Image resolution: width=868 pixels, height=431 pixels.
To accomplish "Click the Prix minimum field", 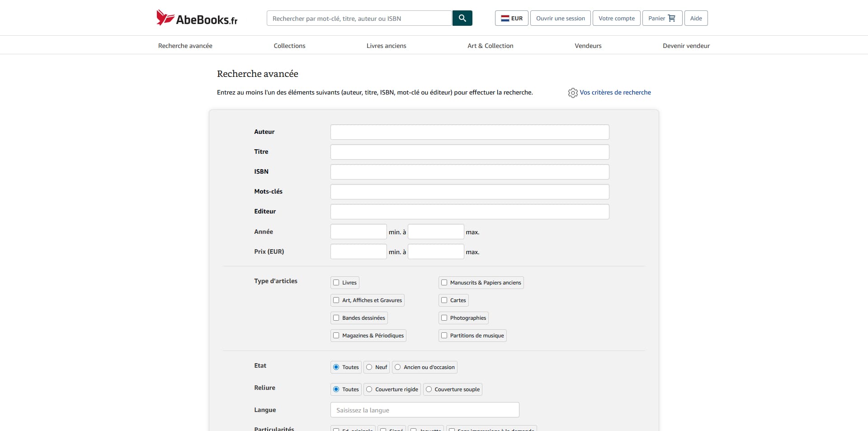I will click(359, 251).
